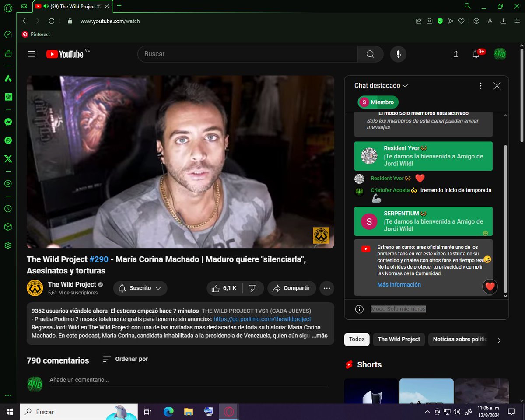Start voice search with microphone

tap(398, 54)
